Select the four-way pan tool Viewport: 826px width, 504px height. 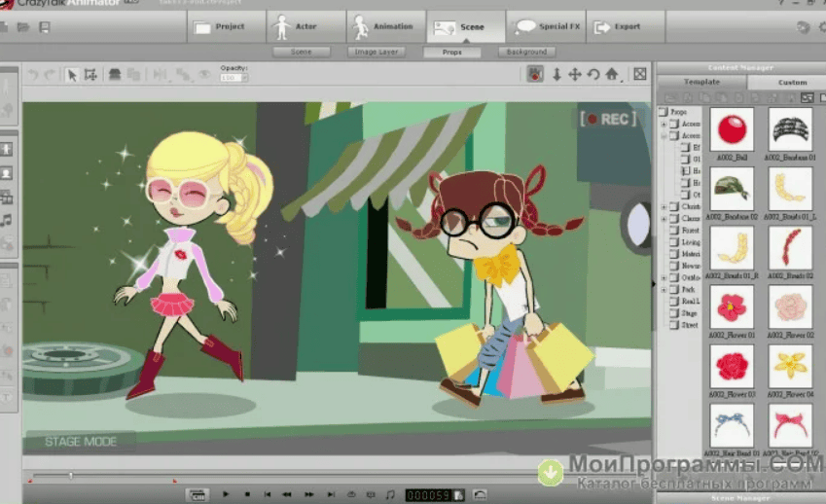click(x=575, y=74)
